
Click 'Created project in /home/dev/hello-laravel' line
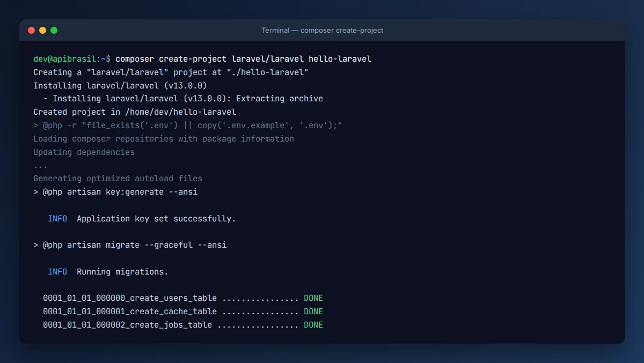(135, 112)
